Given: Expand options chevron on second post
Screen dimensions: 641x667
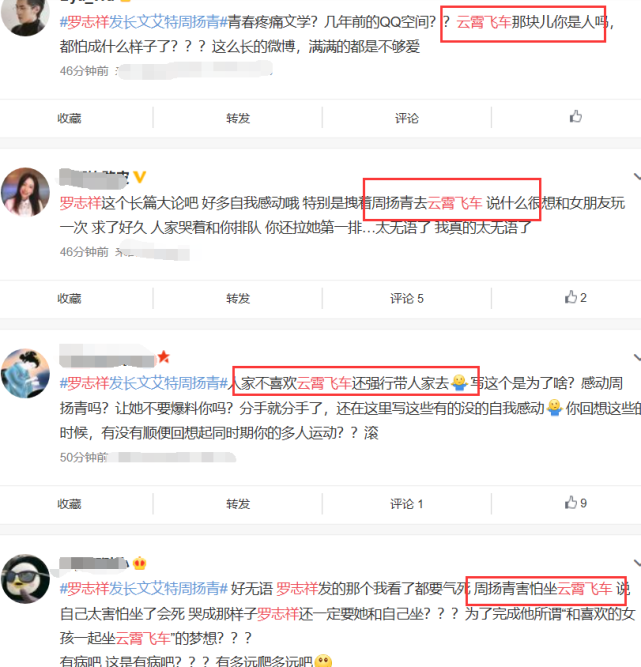Looking at the screenshot, I should [637, 176].
